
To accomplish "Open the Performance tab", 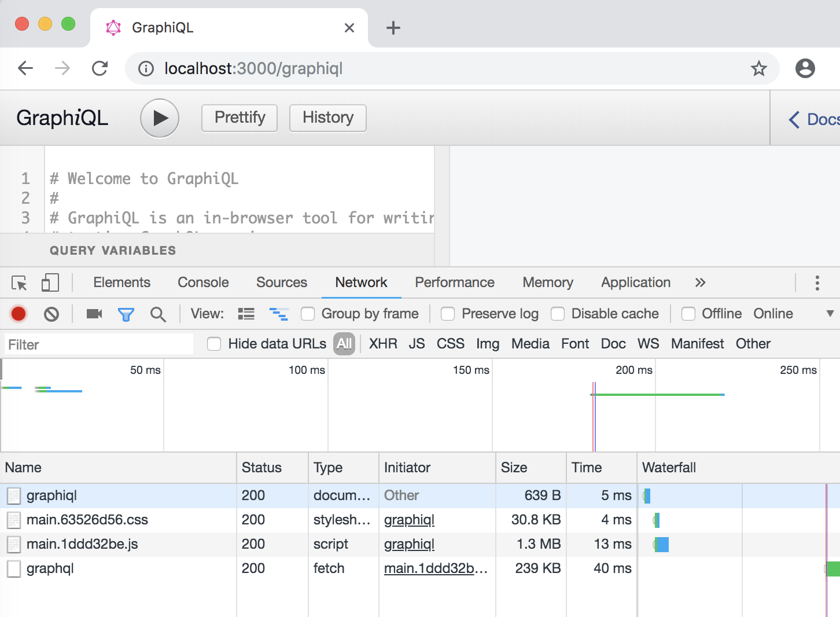I will tap(454, 282).
